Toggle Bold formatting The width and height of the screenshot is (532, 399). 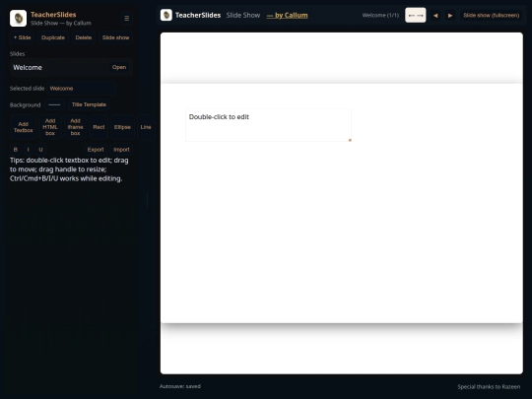tap(15, 150)
